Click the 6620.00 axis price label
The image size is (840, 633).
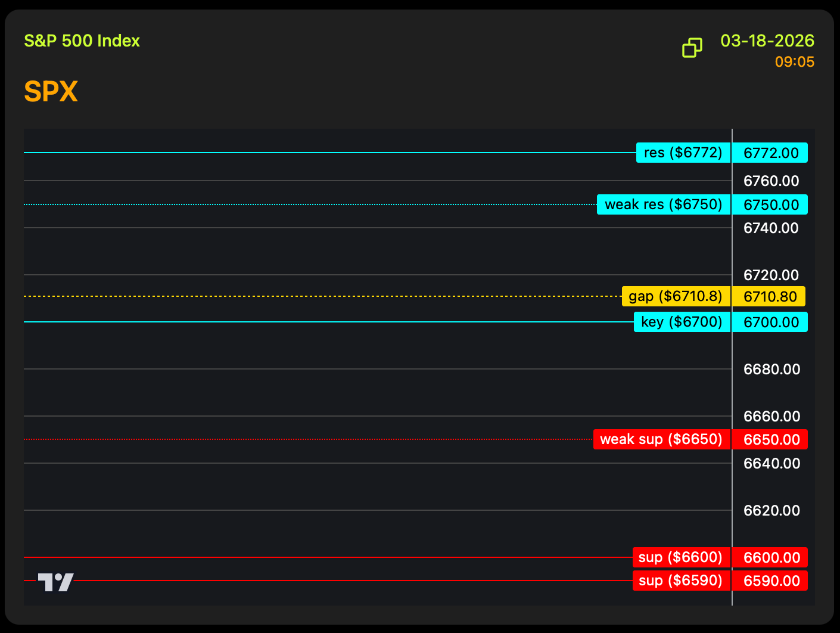tap(771, 510)
